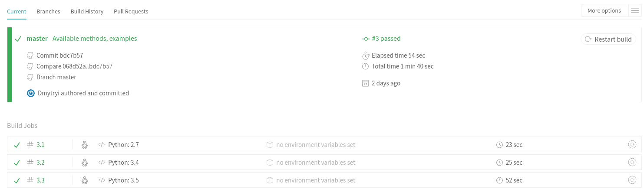644x189 pixels.
Task: Switch to the Branches tab
Action: click(x=48, y=12)
